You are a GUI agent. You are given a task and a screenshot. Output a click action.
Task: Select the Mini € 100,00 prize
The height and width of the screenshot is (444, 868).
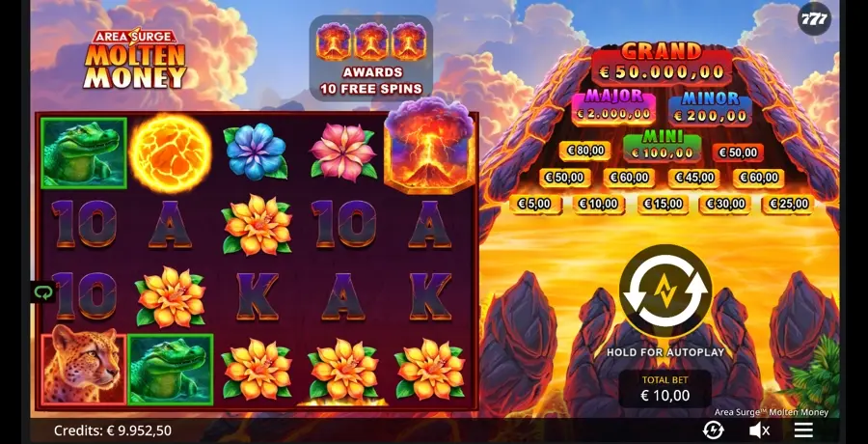coord(662,147)
